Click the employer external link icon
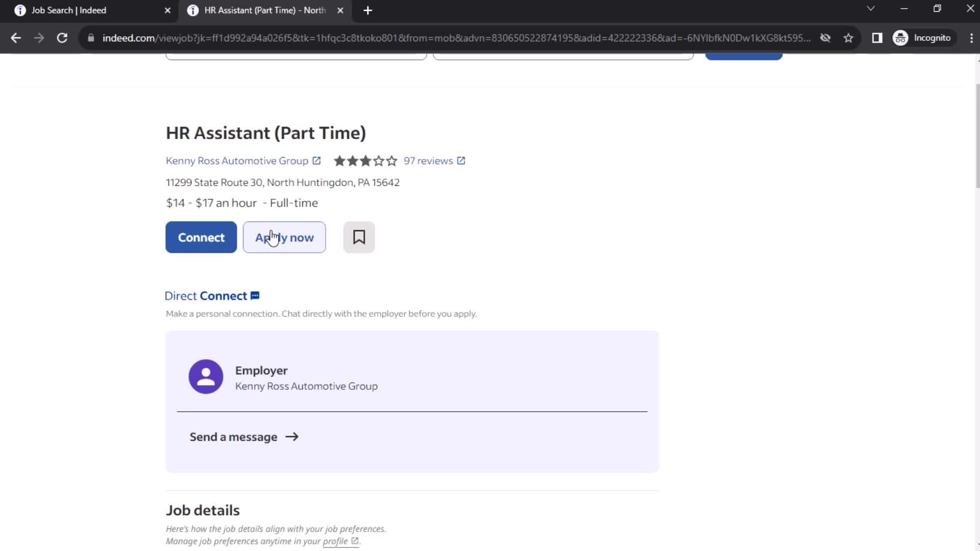Image resolution: width=980 pixels, height=551 pixels. click(317, 160)
